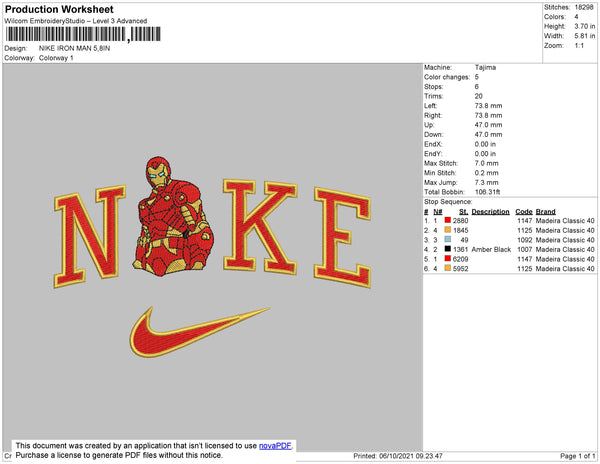Click the "Production Worksheet" heading
Image resolution: width=600 pixels, height=464 pixels.
tap(59, 9)
